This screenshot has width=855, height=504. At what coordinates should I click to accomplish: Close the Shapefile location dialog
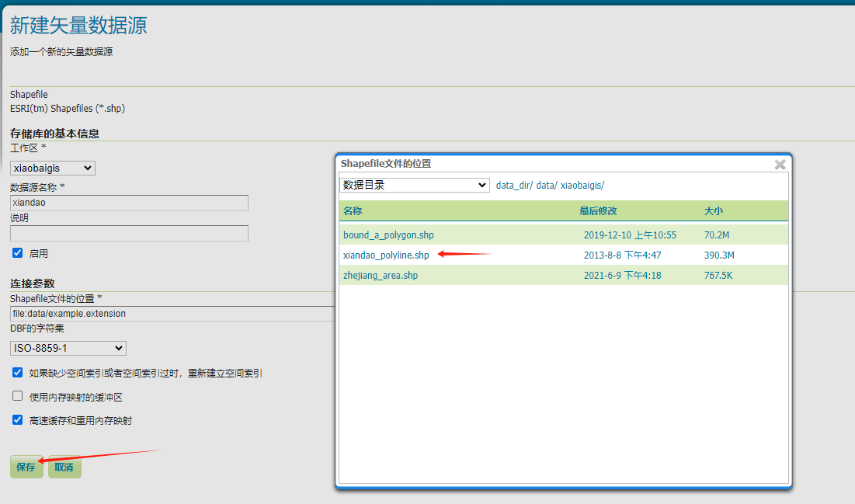780,165
